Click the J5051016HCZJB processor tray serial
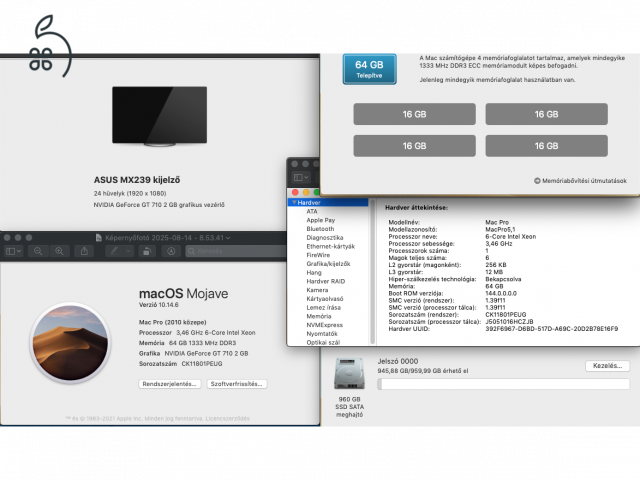Image resolution: width=640 pixels, height=480 pixels. pos(509,322)
